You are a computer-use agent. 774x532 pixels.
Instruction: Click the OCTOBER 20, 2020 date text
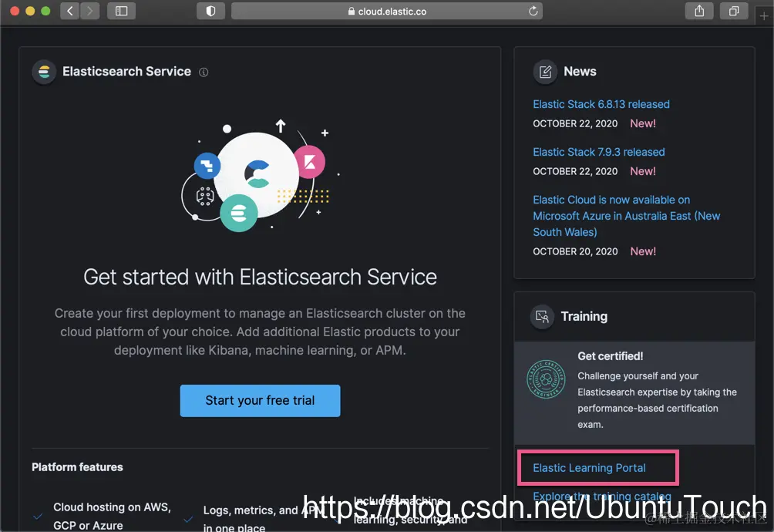[575, 251]
